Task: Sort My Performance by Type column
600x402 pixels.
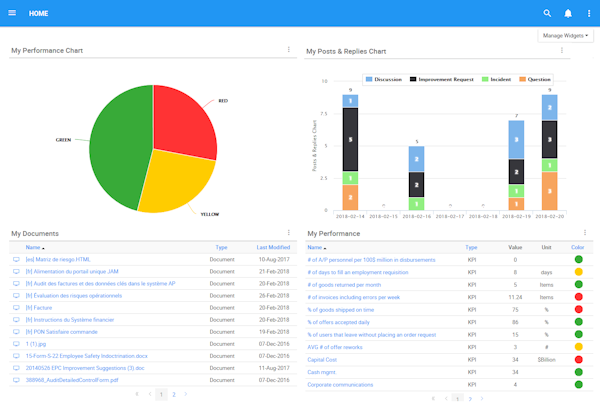Action: [x=471, y=247]
